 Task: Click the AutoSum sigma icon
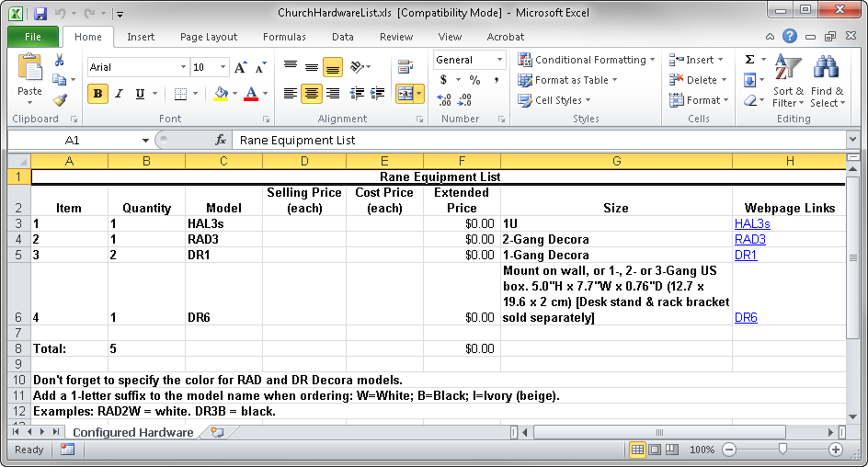749,60
